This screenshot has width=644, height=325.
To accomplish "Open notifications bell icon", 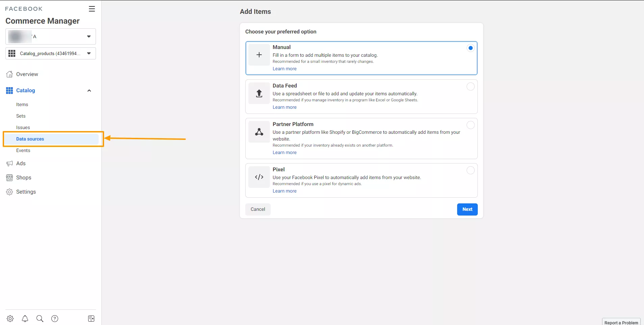I will 25,319.
